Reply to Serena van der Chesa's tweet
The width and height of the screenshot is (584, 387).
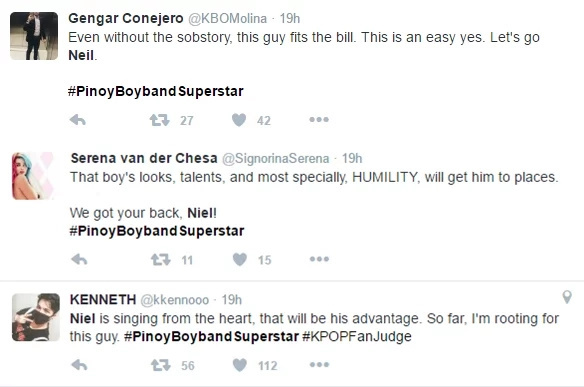click(x=79, y=259)
